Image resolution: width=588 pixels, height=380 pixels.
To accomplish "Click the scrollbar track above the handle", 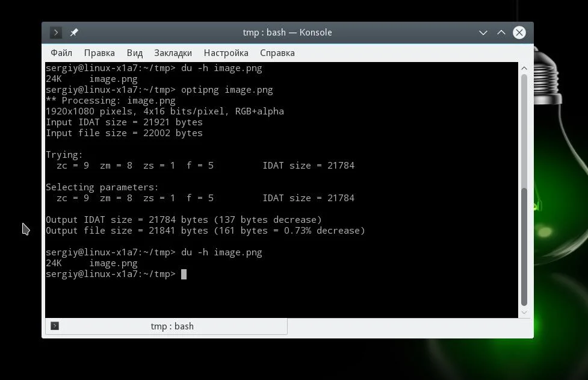I will (524, 131).
